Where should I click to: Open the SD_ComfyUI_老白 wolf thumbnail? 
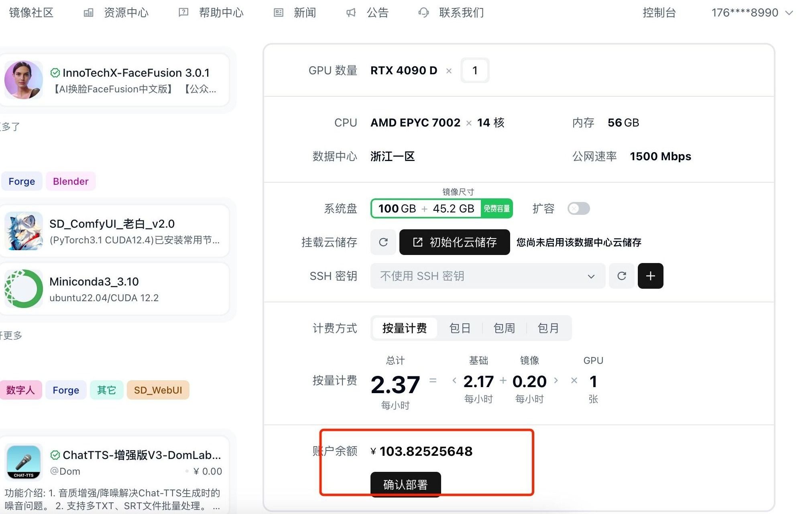(24, 231)
